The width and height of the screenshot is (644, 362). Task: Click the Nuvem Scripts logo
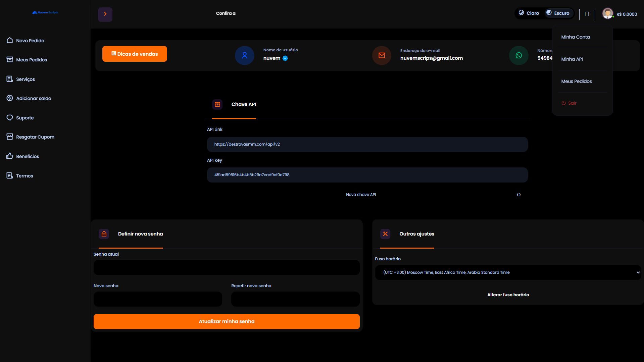click(x=45, y=13)
